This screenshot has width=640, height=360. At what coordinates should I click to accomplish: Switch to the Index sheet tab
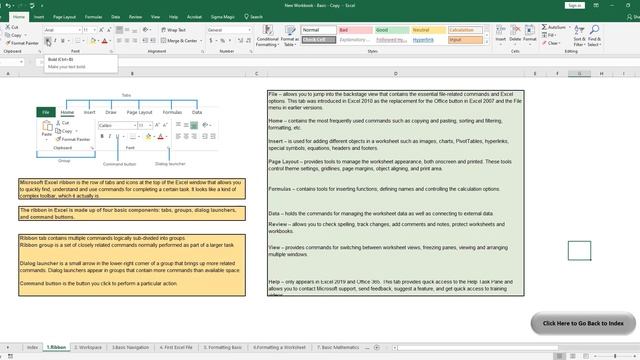coord(32,347)
